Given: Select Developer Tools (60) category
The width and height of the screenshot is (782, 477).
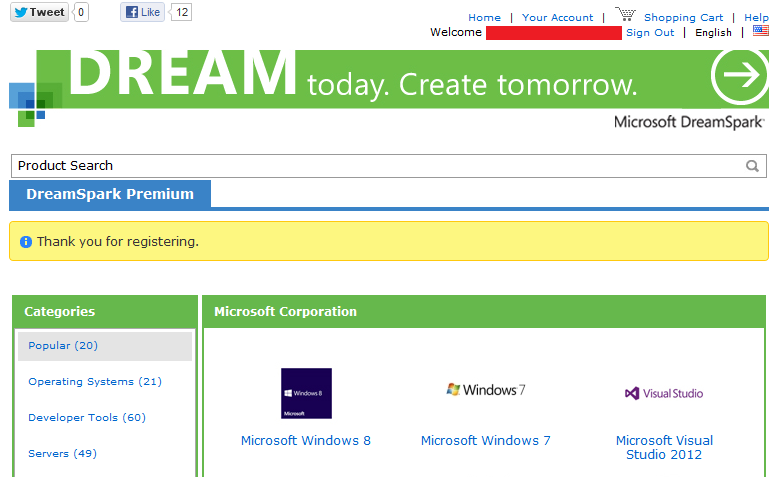Looking at the screenshot, I should coord(87,418).
